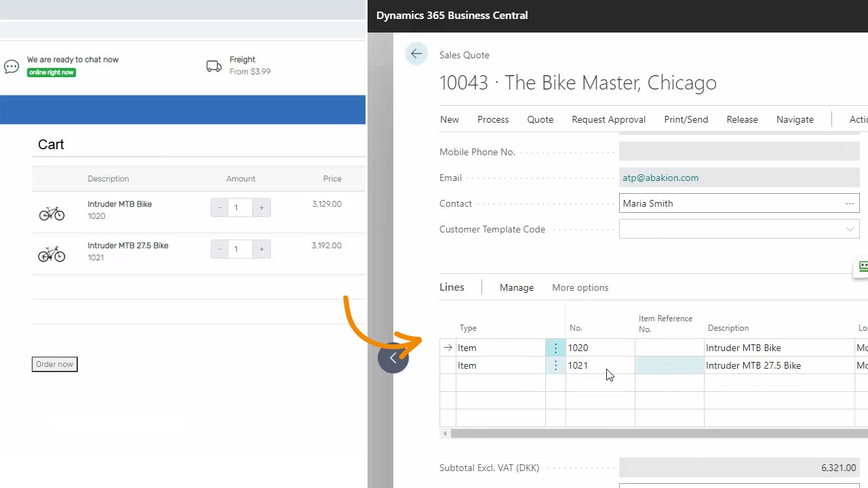Select the No. cell showing 1021
This screenshot has height=488, width=868.
tap(600, 365)
